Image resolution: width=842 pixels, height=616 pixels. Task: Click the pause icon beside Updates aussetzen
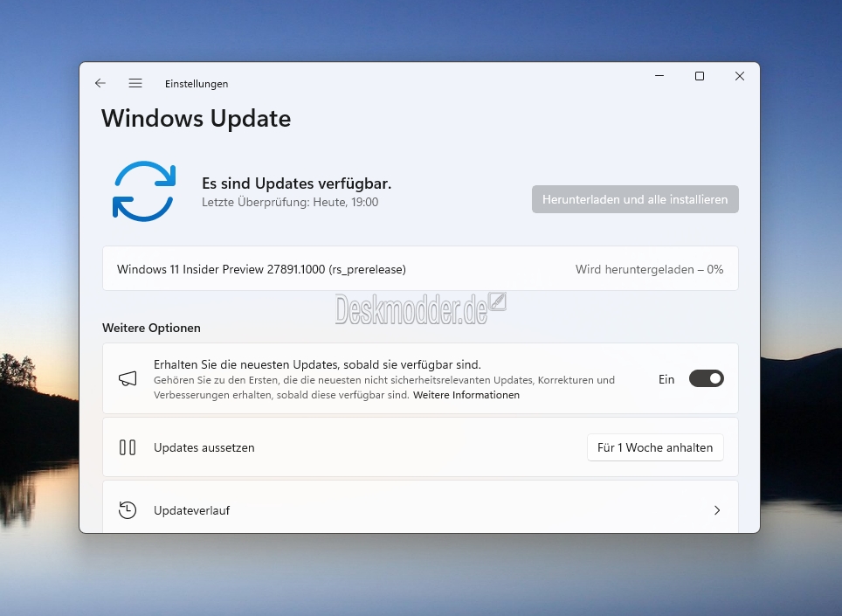pos(128,447)
